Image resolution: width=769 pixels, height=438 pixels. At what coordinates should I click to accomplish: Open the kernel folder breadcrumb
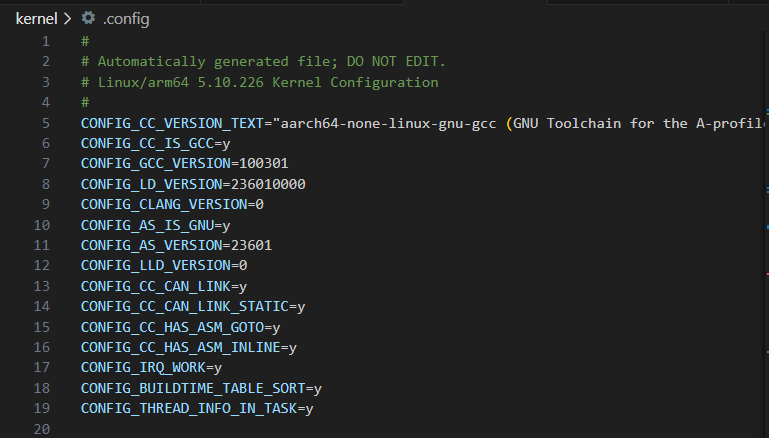tap(36, 18)
